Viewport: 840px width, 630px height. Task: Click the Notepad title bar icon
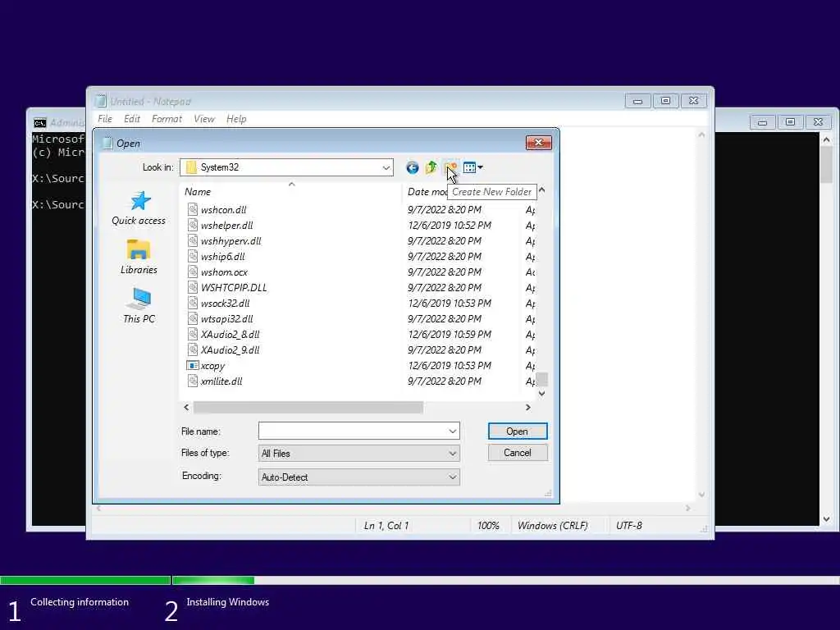coord(100,101)
